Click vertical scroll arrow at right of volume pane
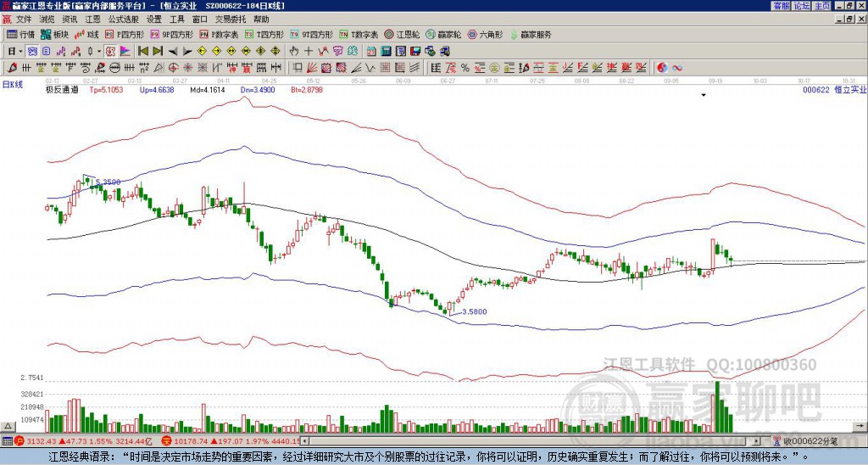868x465 pixels. pyautogui.click(x=860, y=426)
